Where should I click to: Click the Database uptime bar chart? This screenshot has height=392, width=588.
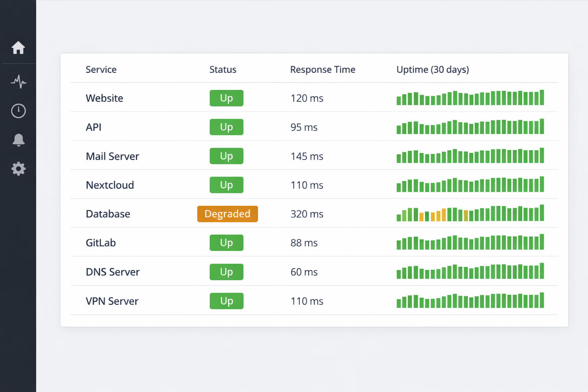[x=470, y=214]
